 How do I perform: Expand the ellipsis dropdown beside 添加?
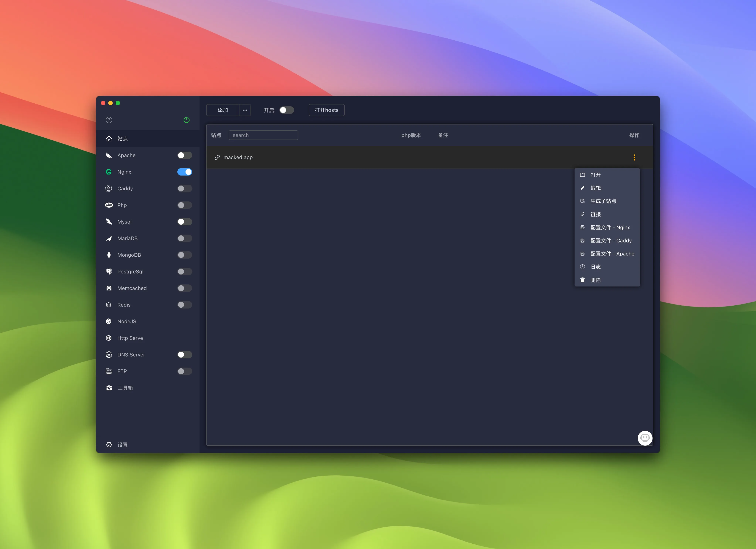245,110
